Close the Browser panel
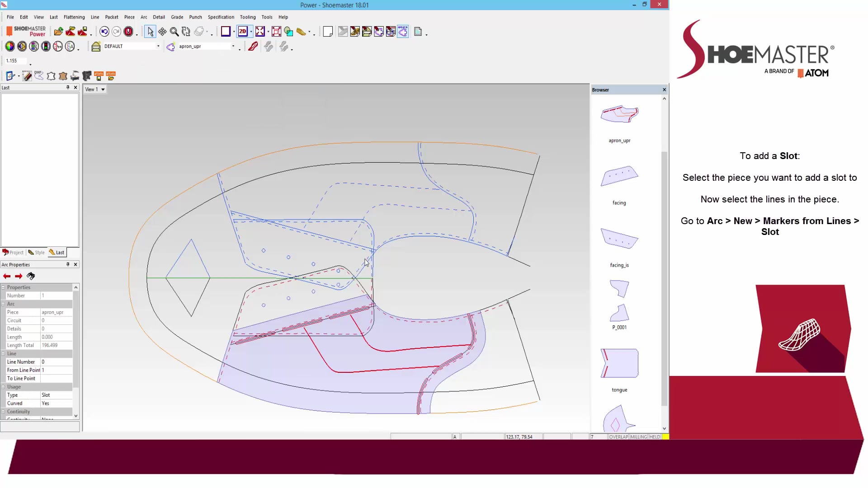The image size is (868, 488). click(x=664, y=90)
